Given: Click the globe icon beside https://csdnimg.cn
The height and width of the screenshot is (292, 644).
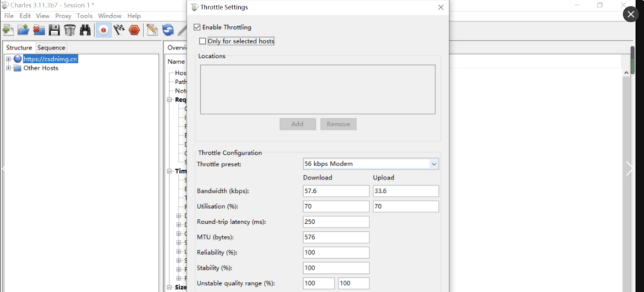Looking at the screenshot, I should click(18, 59).
